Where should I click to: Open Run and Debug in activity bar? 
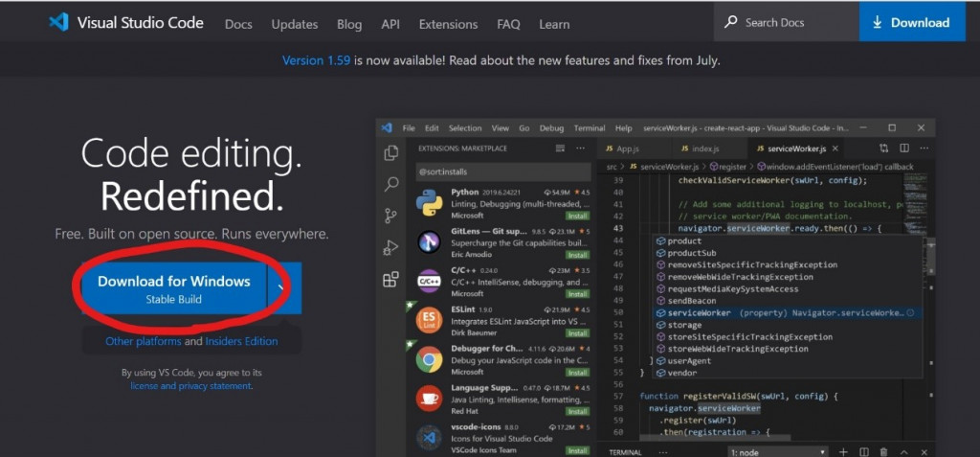point(391,248)
